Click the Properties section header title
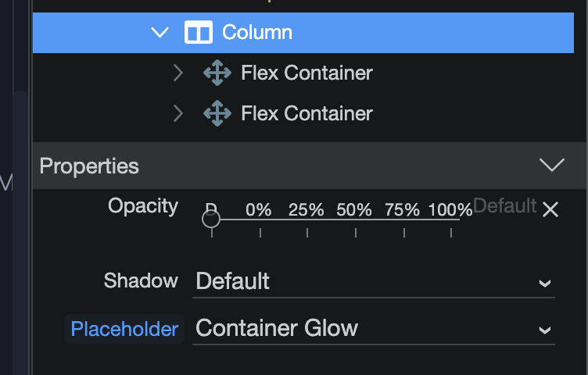 (89, 166)
